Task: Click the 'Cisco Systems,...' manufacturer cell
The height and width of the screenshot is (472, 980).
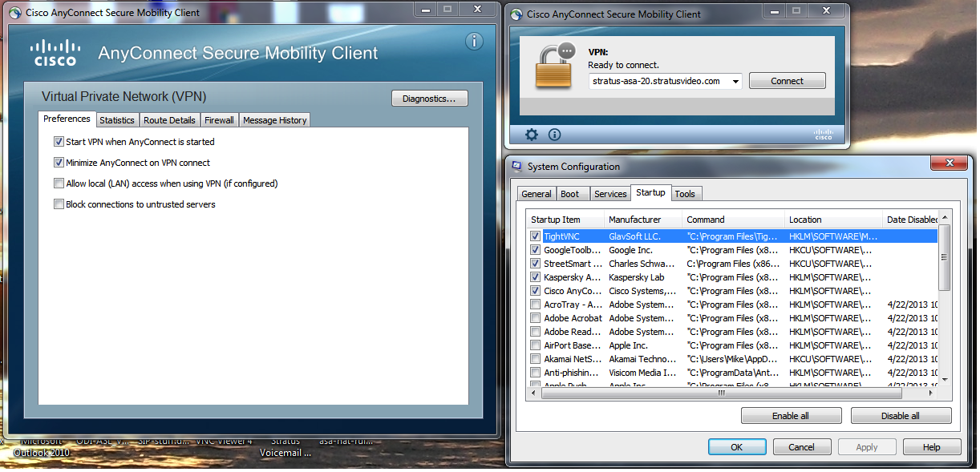Action: point(642,291)
